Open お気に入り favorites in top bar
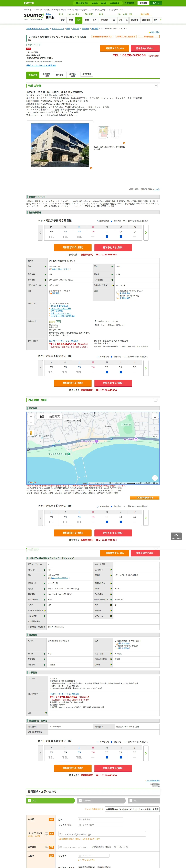The width and height of the screenshot is (186, 868). pos(82,3)
